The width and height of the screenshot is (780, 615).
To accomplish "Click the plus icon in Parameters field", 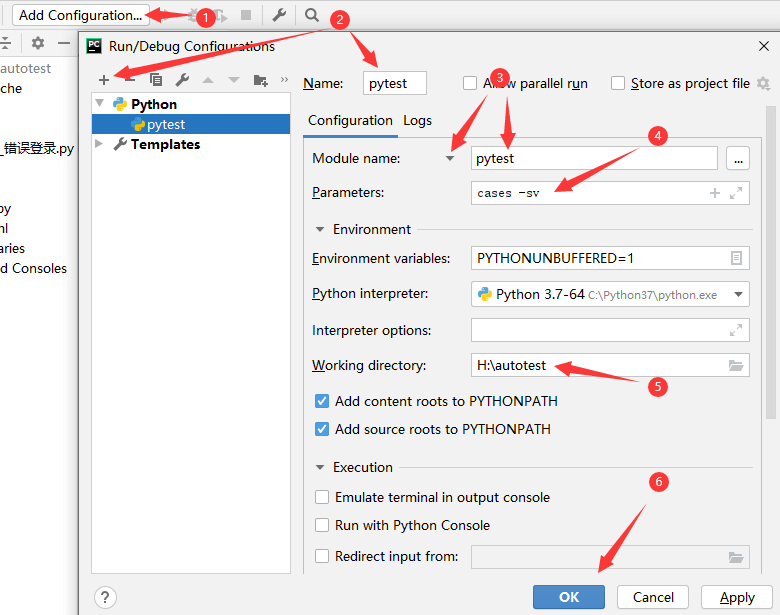I will point(715,193).
